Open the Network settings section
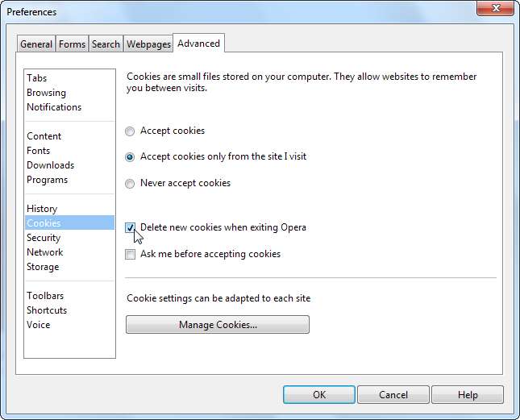The image size is (520, 420). pos(44,252)
